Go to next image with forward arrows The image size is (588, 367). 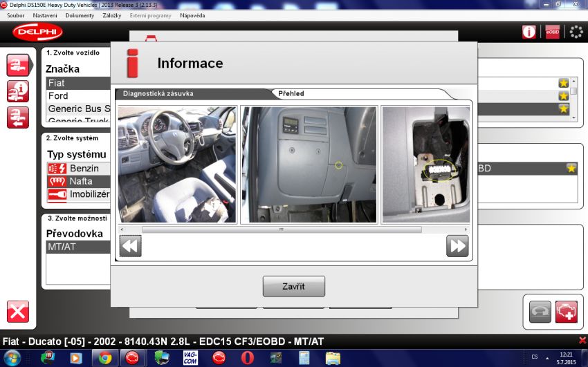click(457, 245)
